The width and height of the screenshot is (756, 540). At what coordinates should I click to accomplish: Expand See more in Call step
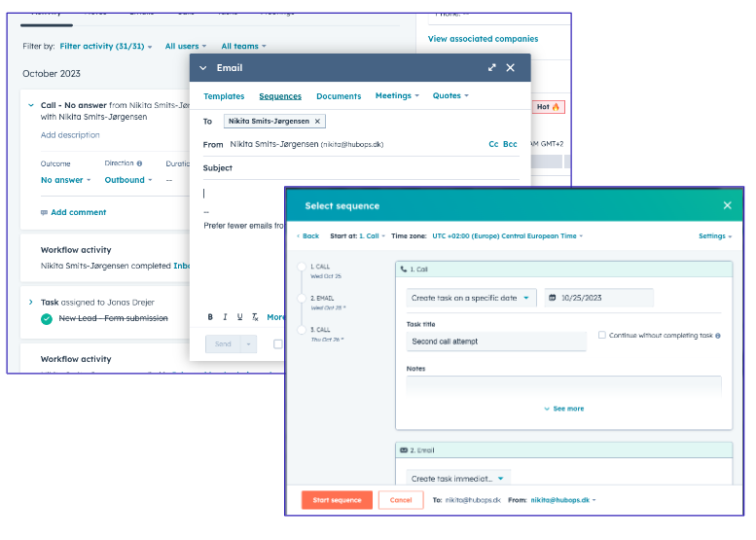click(564, 409)
